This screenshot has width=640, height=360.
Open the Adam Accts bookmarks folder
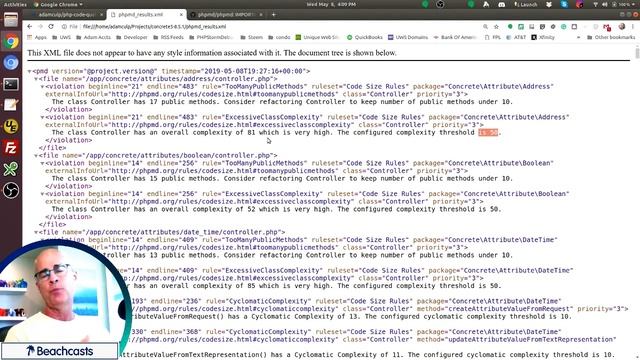(93, 37)
